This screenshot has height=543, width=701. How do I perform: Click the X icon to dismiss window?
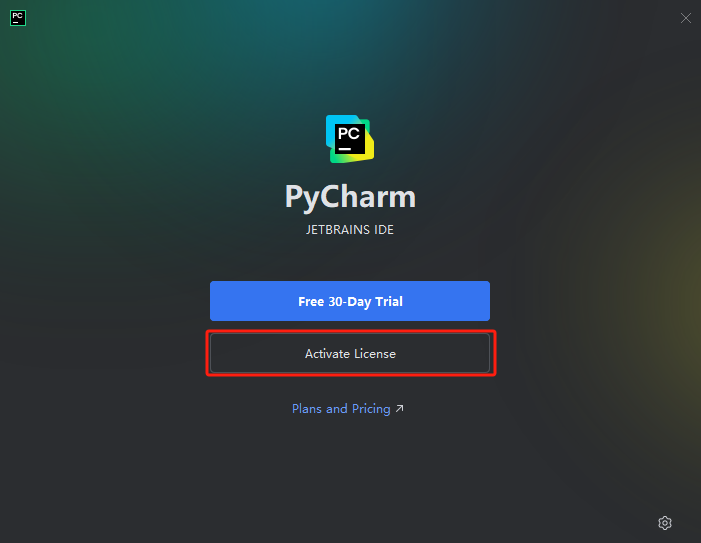[x=685, y=18]
